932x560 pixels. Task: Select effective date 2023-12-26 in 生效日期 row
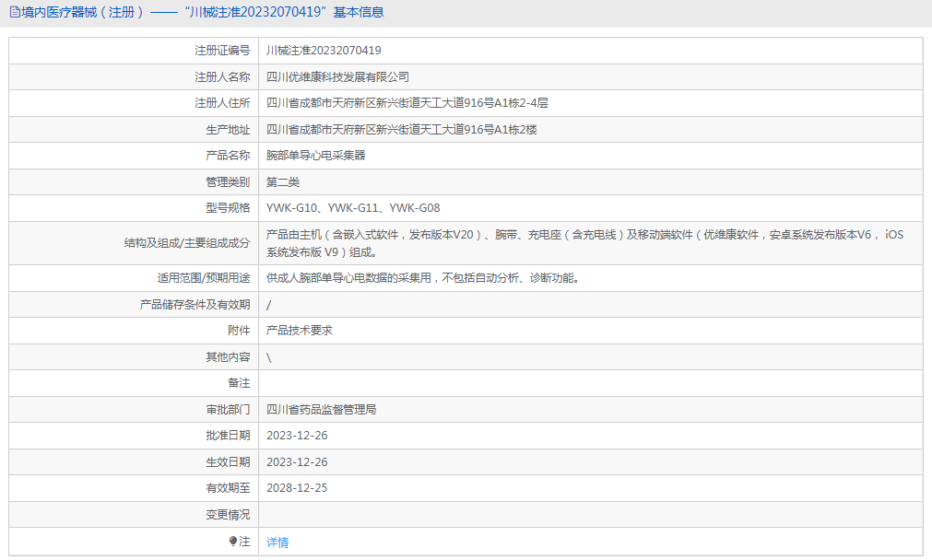297,462
